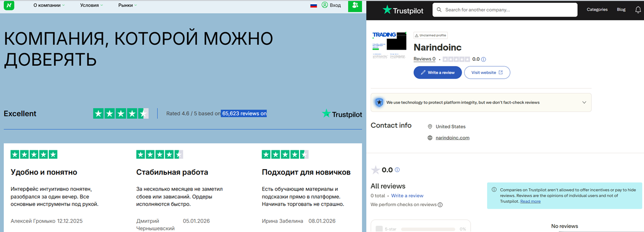The image size is (644, 232).
Task: Open the 'Условия' dropdown menu
Action: tap(92, 5)
